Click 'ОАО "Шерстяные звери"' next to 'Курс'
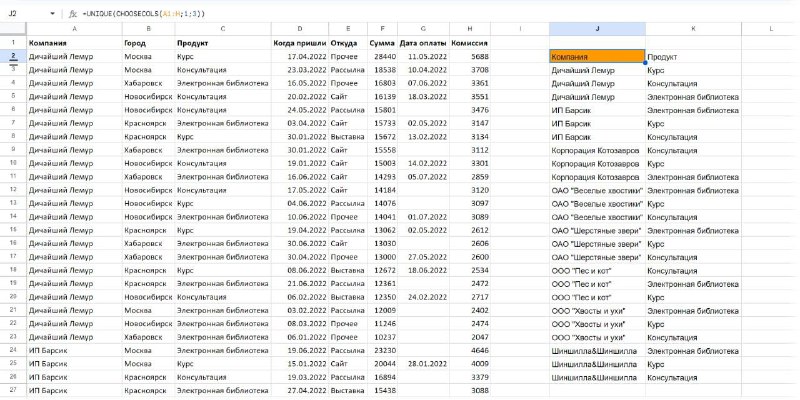The image size is (800, 400). pos(596,244)
